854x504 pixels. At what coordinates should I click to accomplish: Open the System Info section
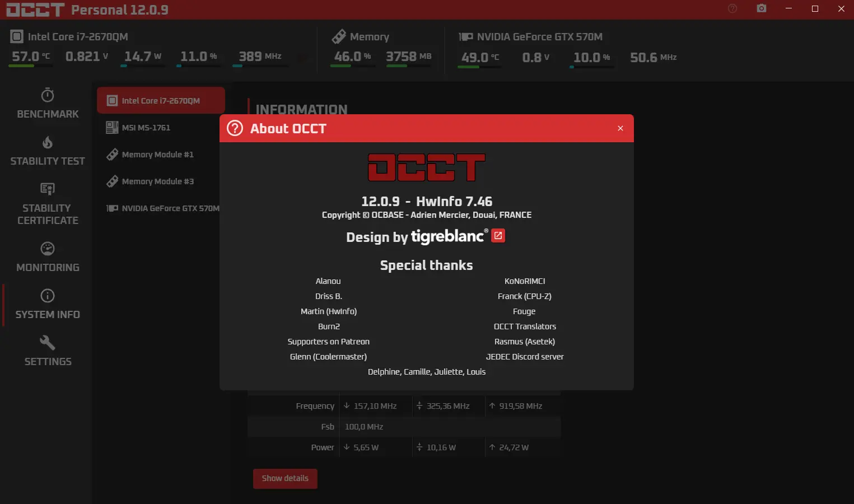click(48, 305)
